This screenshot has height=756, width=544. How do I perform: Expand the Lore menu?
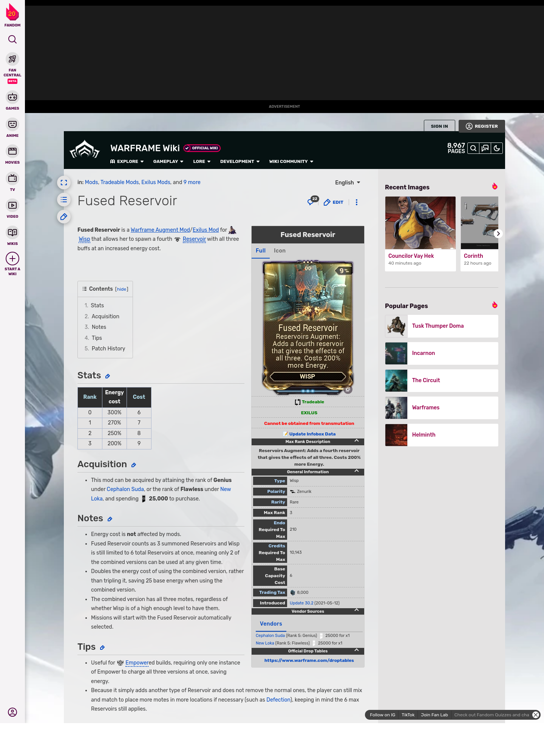pyautogui.click(x=202, y=161)
